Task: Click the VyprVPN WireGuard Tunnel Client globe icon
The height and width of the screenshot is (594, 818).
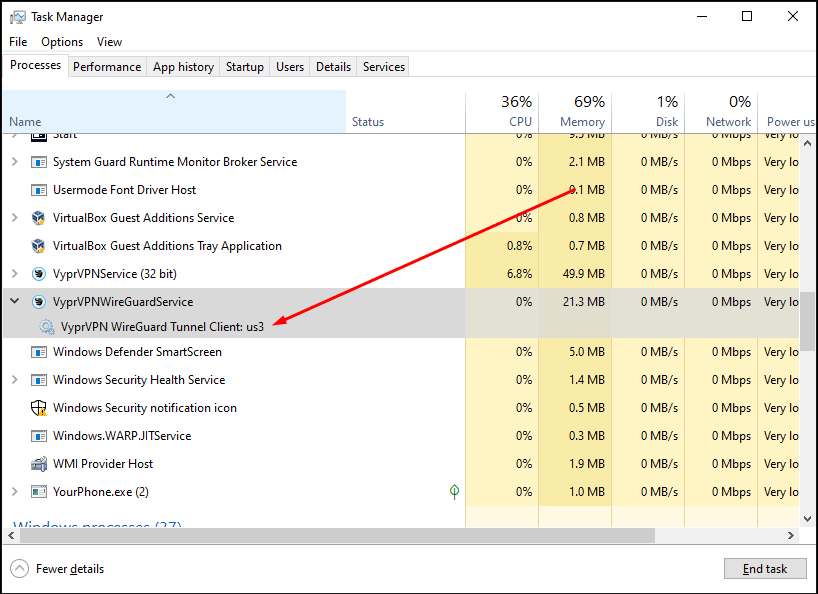Action: (x=46, y=327)
